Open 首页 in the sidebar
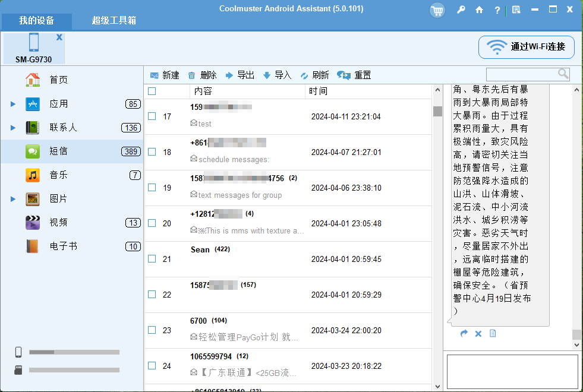Viewport: 583px width, 392px height. coord(72,80)
